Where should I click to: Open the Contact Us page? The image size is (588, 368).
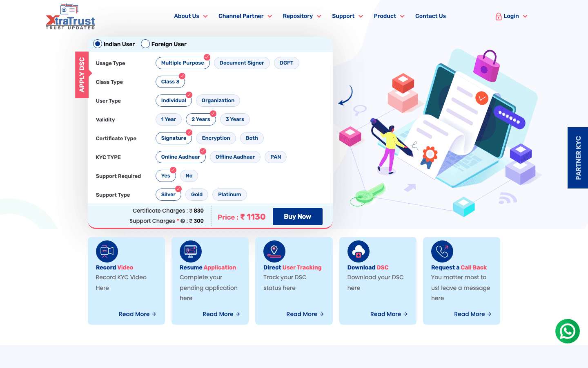430,16
